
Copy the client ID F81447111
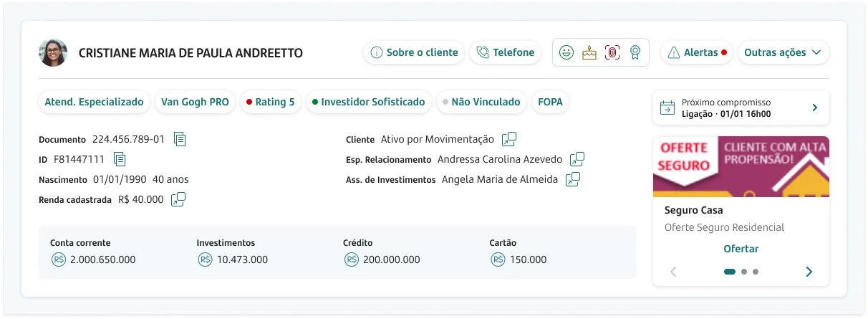(120, 158)
